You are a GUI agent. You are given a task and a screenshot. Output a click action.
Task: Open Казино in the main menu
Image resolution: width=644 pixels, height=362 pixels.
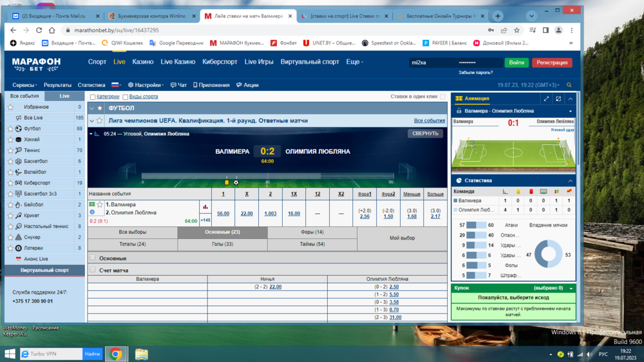[142, 62]
